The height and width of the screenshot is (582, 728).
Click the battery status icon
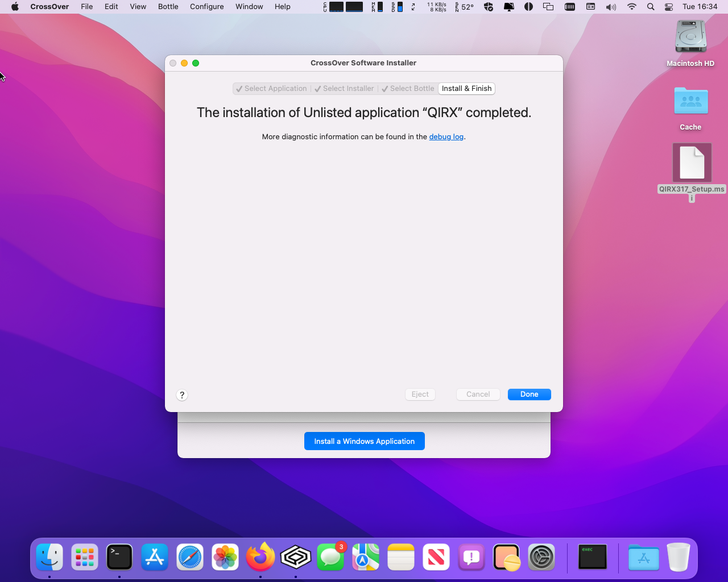click(x=569, y=7)
